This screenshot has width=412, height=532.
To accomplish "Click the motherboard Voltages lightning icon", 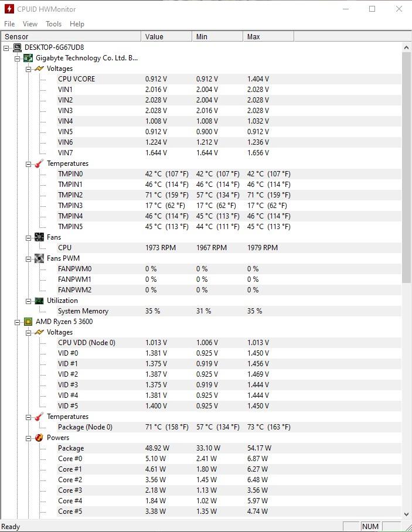I will (39, 69).
